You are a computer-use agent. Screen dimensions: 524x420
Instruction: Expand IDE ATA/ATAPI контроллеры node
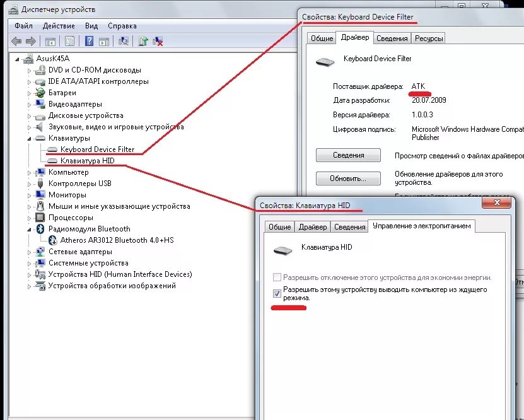coord(29,82)
